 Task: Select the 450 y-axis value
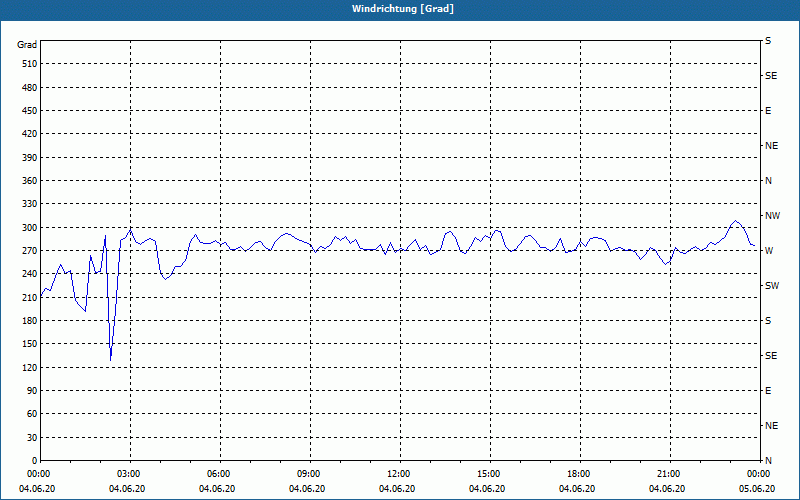click(30, 111)
